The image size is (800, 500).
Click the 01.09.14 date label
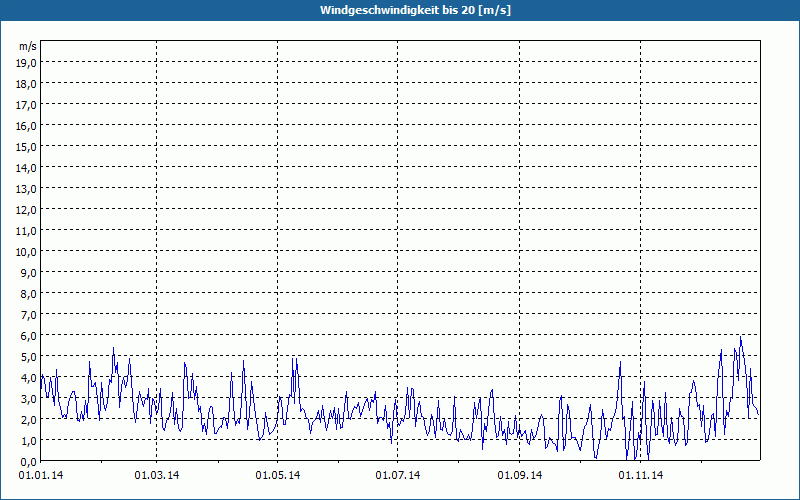pyautogui.click(x=519, y=475)
